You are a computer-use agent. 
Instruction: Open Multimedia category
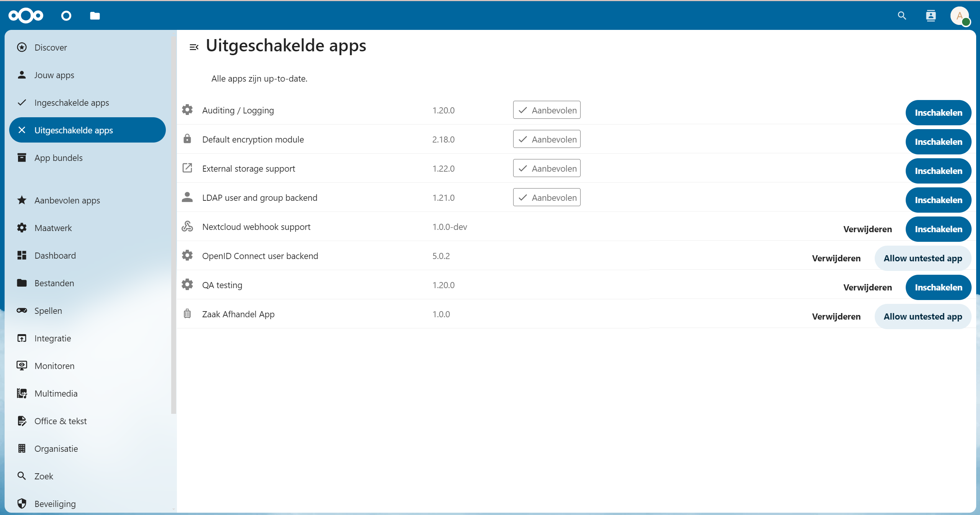87,394
